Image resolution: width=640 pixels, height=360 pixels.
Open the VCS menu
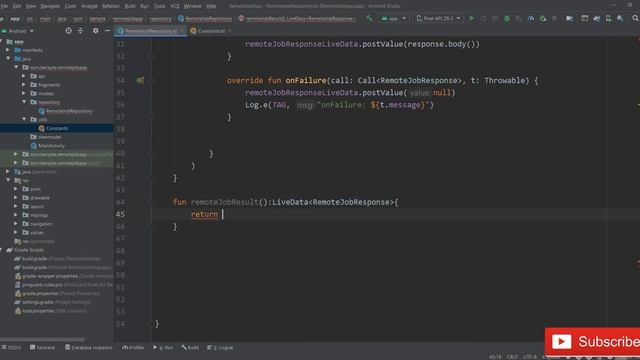[x=175, y=6]
